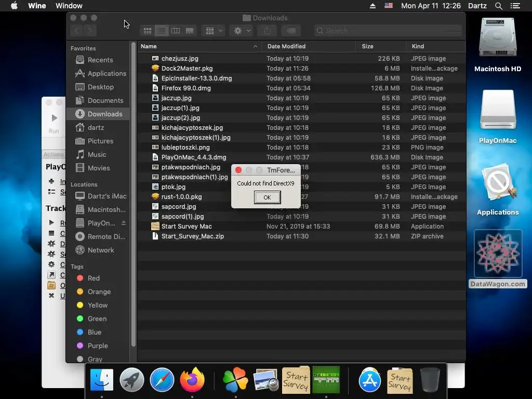
Task: Select the Orange tag
Action: tap(98, 292)
